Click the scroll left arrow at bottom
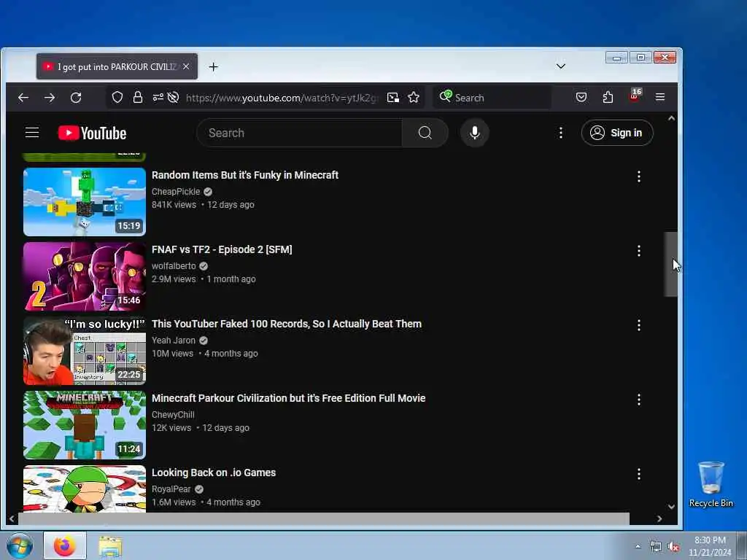The width and height of the screenshot is (747, 560). click(x=12, y=518)
